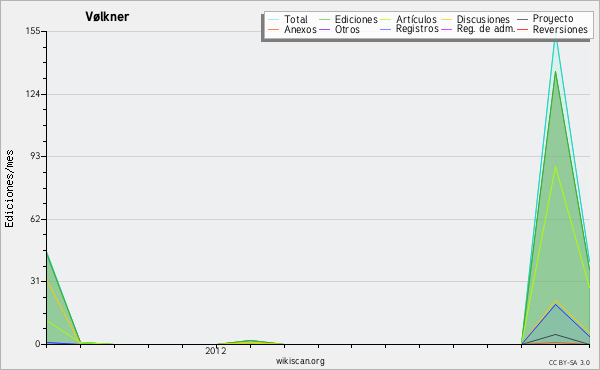
Task: Click the Reg. de adm. legend label
Action: (x=486, y=29)
